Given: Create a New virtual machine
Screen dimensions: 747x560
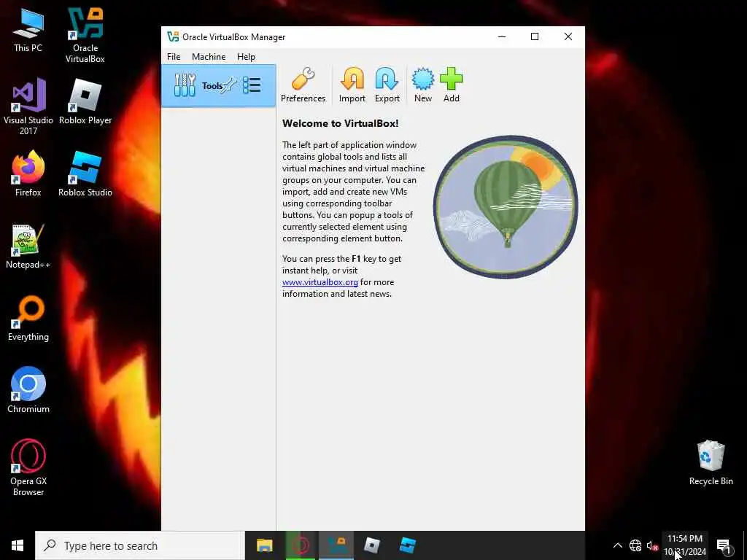Looking at the screenshot, I should pyautogui.click(x=423, y=85).
